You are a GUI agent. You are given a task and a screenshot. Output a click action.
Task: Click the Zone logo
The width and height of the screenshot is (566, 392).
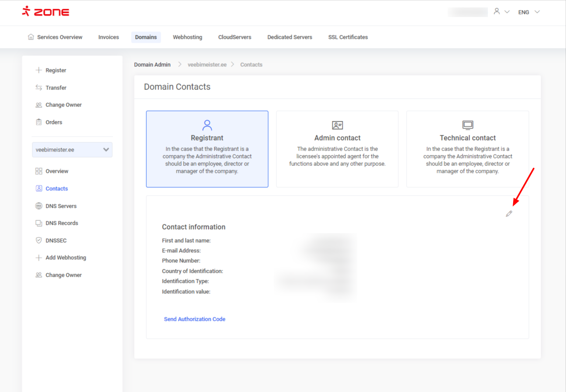46,12
